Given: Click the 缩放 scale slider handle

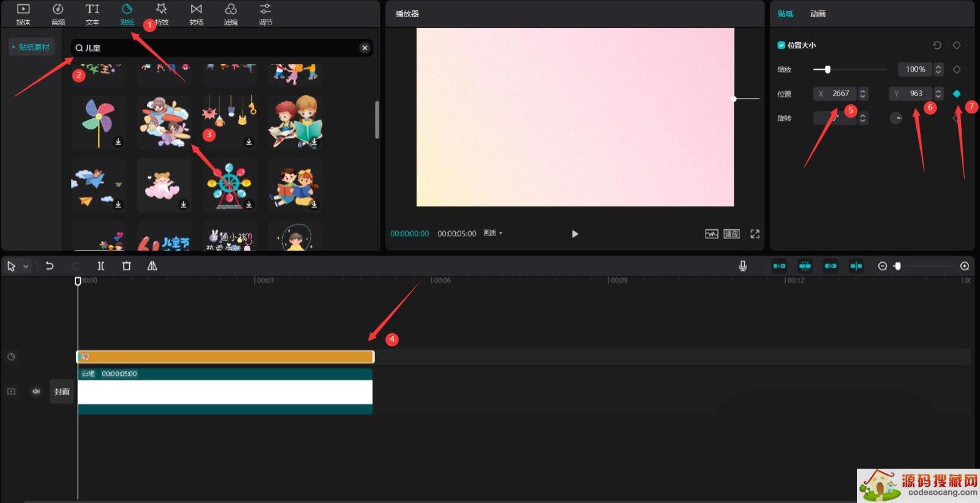Looking at the screenshot, I should [x=827, y=70].
